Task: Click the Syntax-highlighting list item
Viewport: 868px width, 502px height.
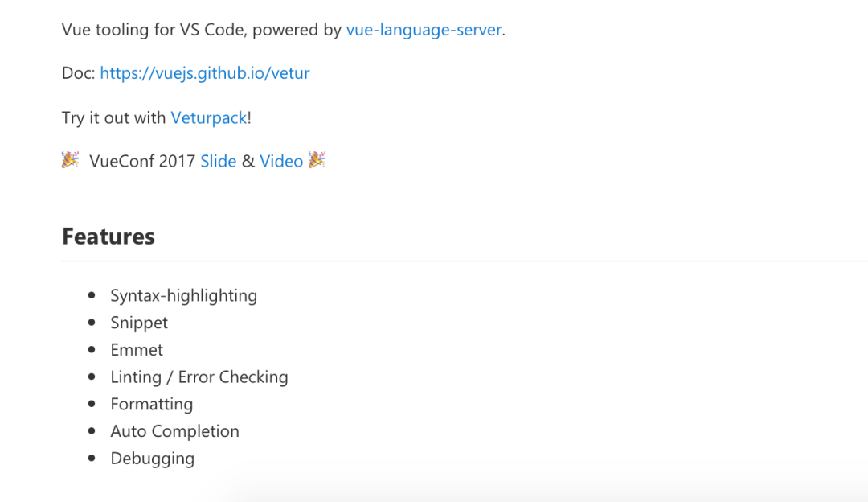Action: [184, 296]
